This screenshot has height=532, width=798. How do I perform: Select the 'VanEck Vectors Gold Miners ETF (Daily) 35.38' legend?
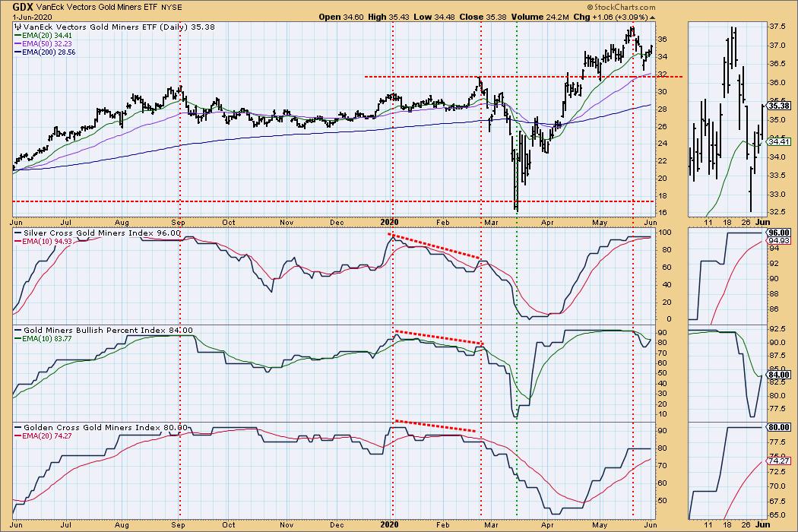point(119,27)
